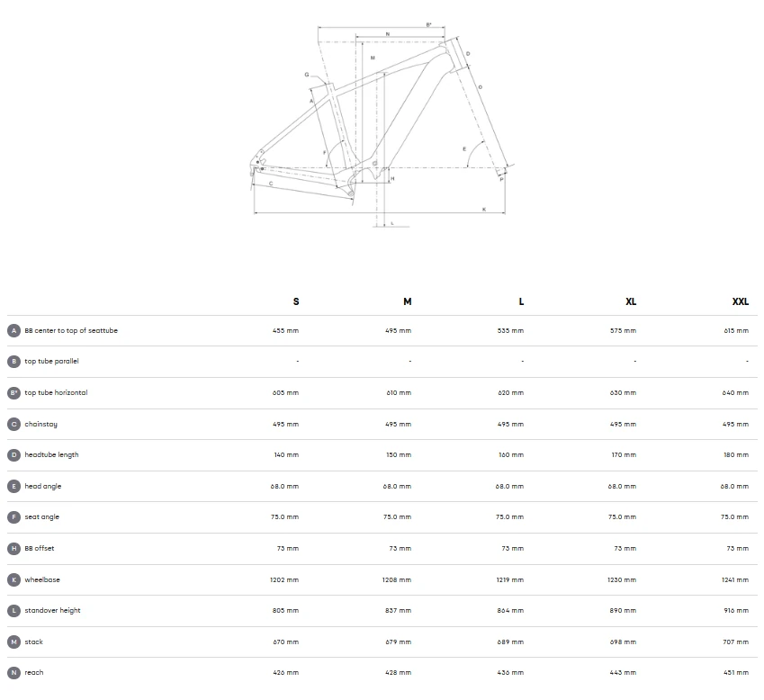
Task: Select the S size column header
Action: pyautogui.click(x=296, y=301)
